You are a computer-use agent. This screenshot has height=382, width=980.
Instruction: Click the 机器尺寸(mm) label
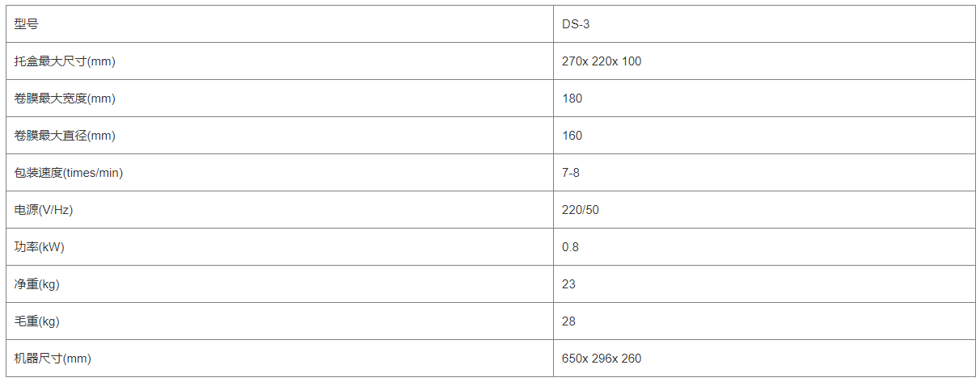pyautogui.click(x=53, y=359)
